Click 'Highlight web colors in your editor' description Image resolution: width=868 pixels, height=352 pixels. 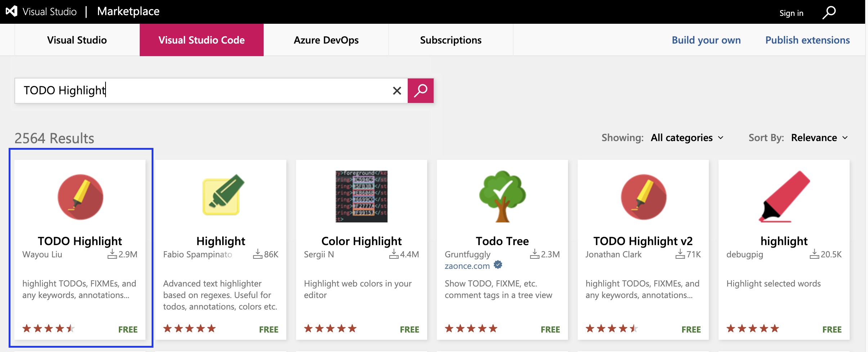click(358, 289)
